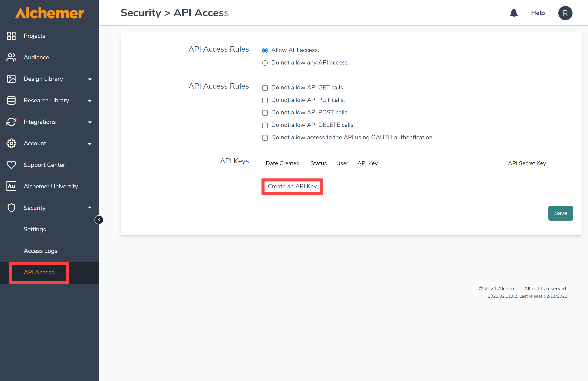This screenshot has width=588, height=381.
Task: Click the Integrations sync icon
Action: 11,122
